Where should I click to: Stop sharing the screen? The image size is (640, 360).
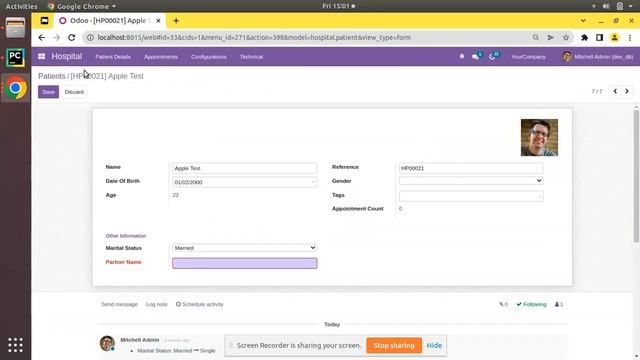(394, 345)
